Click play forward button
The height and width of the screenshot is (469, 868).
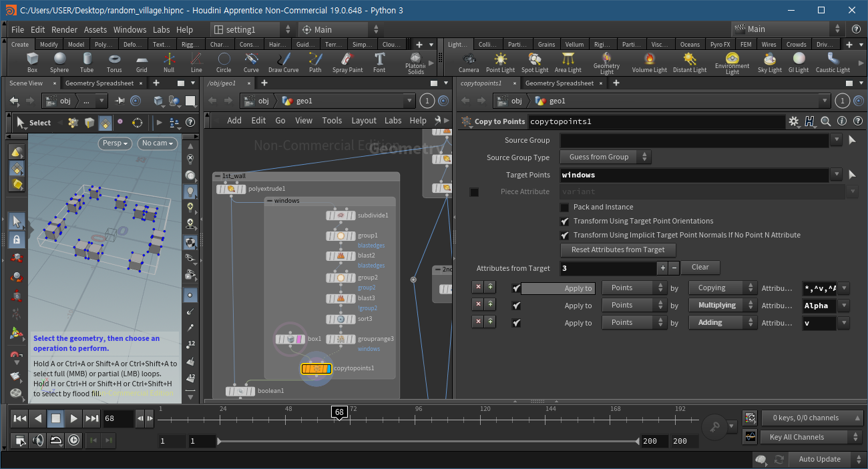pyautogui.click(x=73, y=419)
